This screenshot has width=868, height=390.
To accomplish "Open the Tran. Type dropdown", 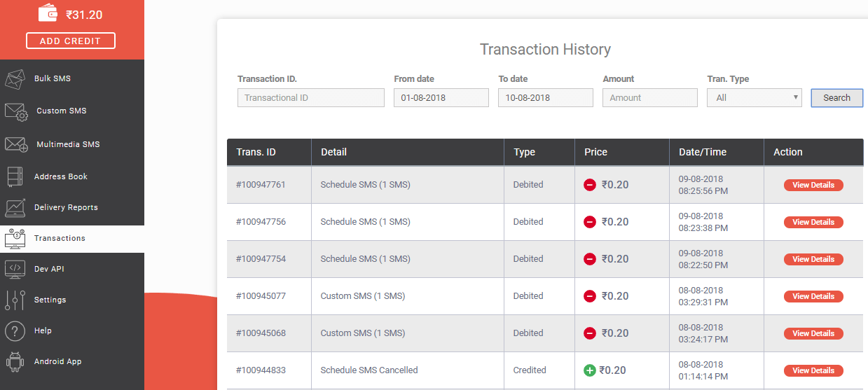I will pyautogui.click(x=755, y=98).
